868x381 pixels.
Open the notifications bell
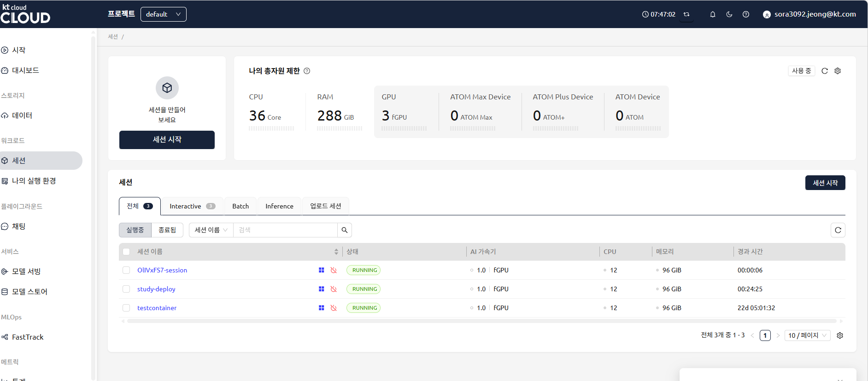pos(713,14)
